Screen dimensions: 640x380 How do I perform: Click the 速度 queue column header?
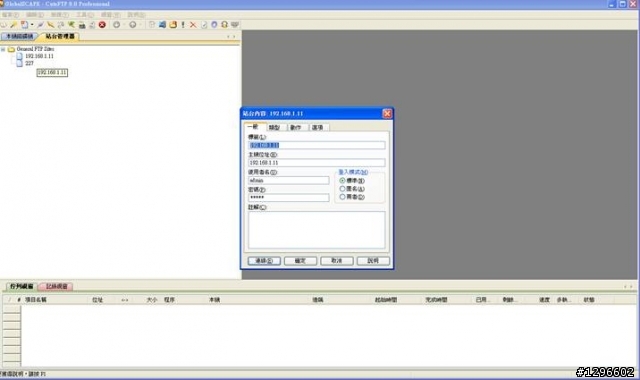[x=544, y=300]
